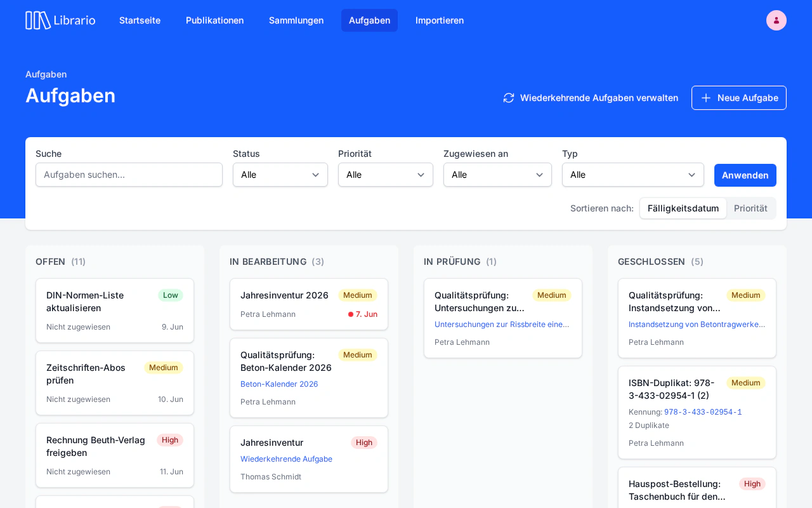812x508 pixels.
Task: Click the In Bearbeitung column header
Action: (x=277, y=262)
